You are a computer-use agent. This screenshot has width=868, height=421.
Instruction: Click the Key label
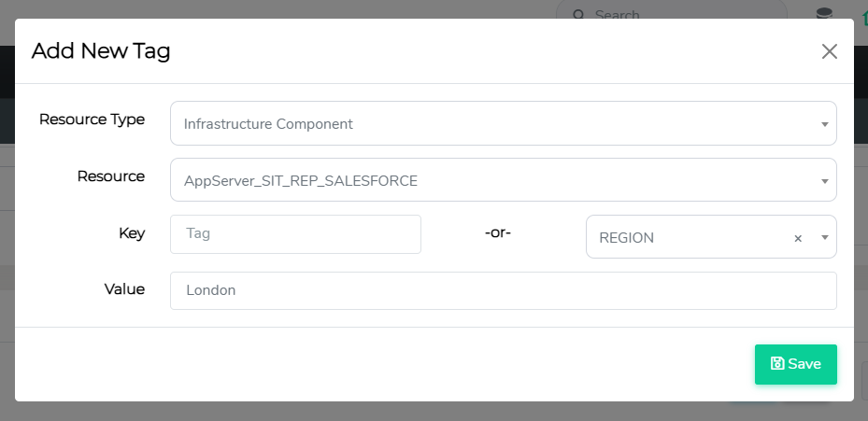[132, 233]
